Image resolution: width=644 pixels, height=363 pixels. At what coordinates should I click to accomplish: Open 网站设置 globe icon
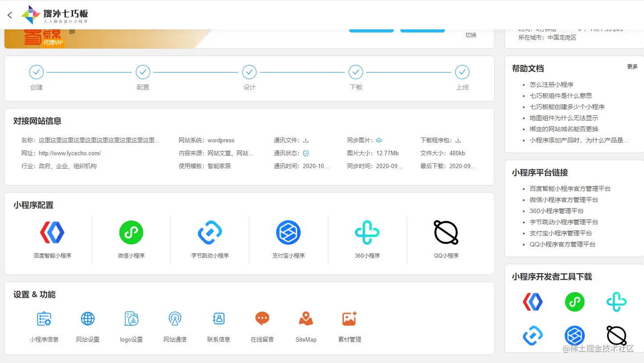pyautogui.click(x=88, y=319)
